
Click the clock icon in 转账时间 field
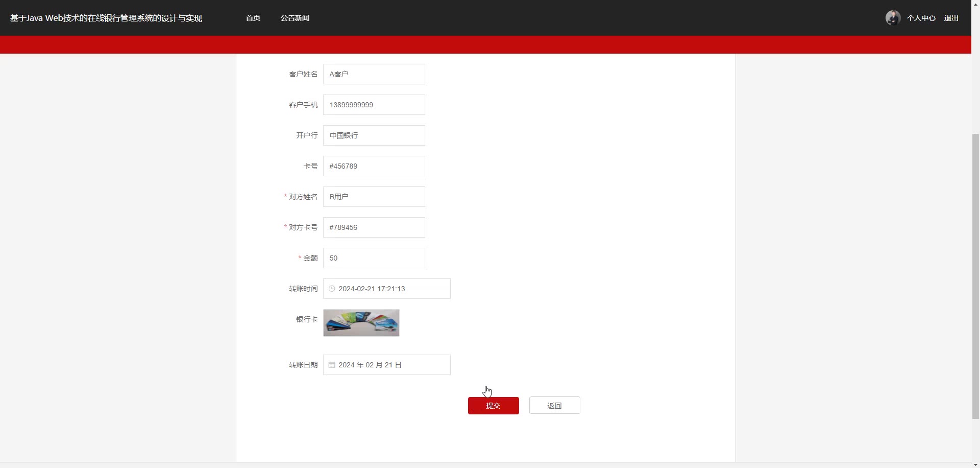332,289
